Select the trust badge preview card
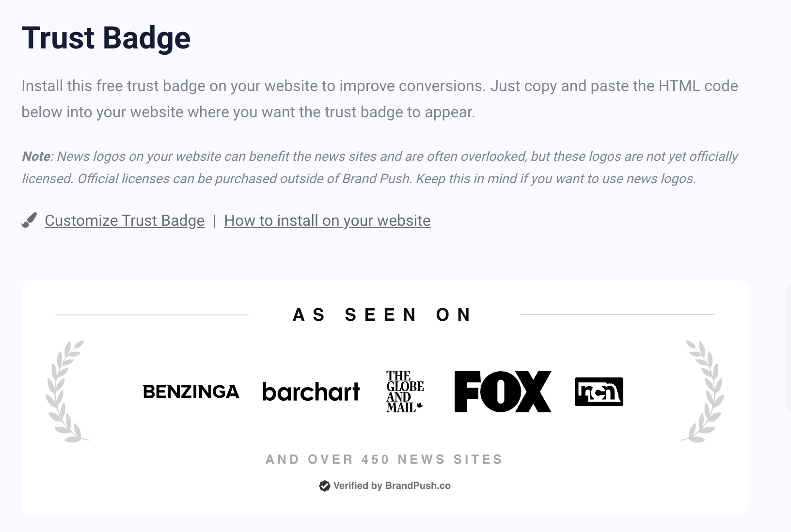The image size is (791, 532). pyautogui.click(x=383, y=397)
